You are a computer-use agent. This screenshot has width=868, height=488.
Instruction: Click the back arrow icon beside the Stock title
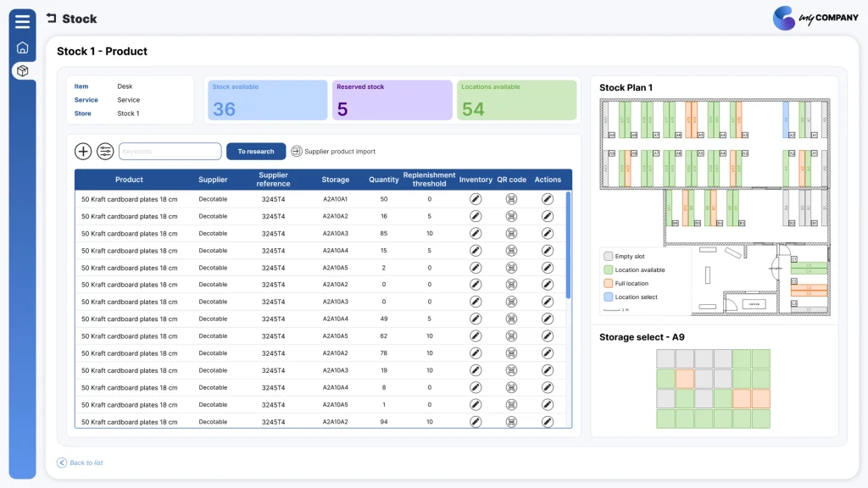[52, 19]
